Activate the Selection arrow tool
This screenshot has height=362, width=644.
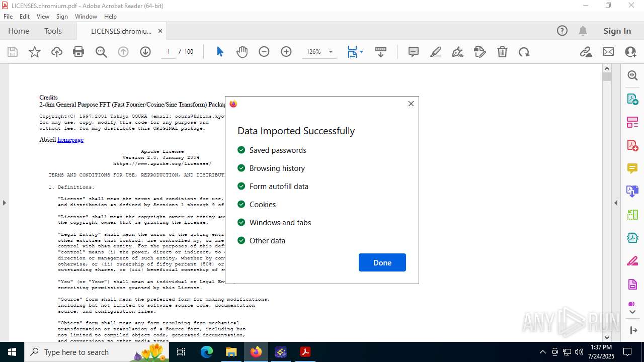click(x=220, y=52)
